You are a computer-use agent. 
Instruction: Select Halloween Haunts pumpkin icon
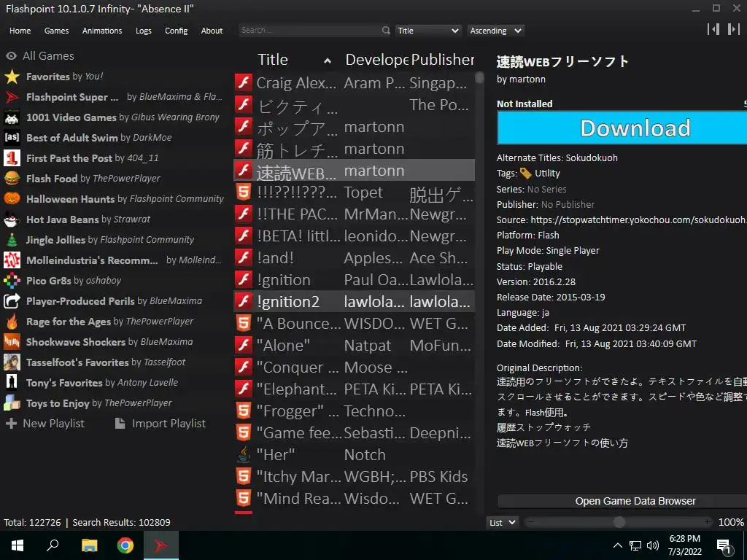(12, 199)
